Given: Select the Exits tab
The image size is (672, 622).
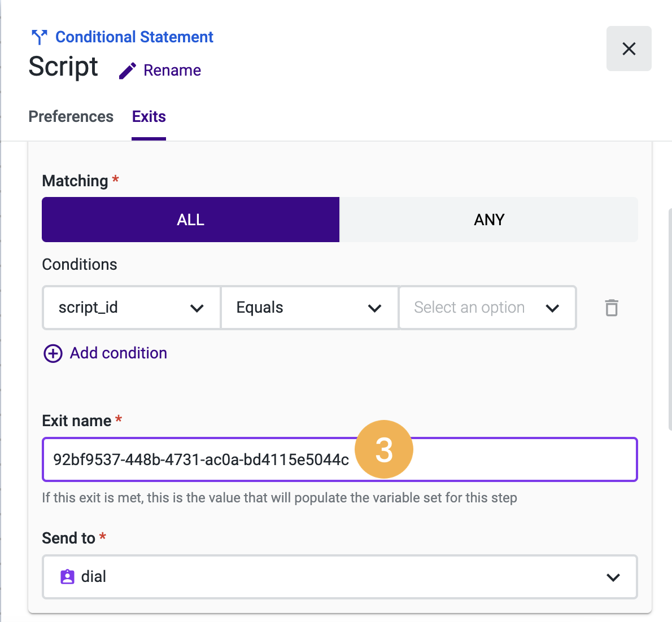Looking at the screenshot, I should click(149, 116).
